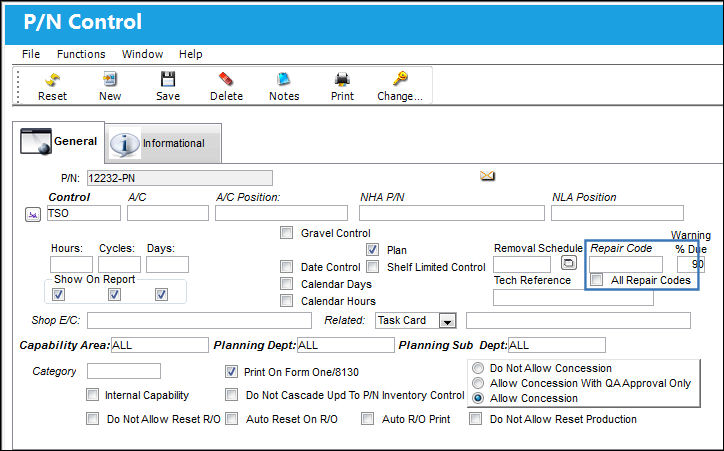Open Notes from the toolbar
This screenshot has width=724, height=451.
click(x=284, y=79)
